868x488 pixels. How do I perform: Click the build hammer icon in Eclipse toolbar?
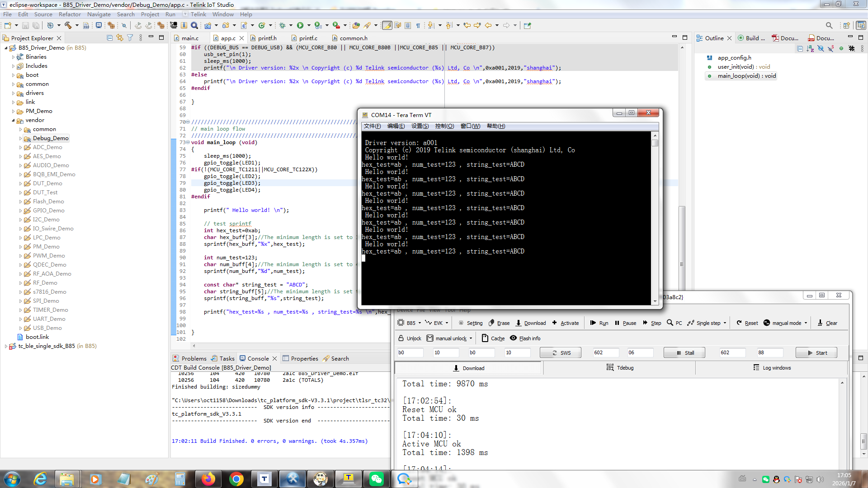point(68,25)
